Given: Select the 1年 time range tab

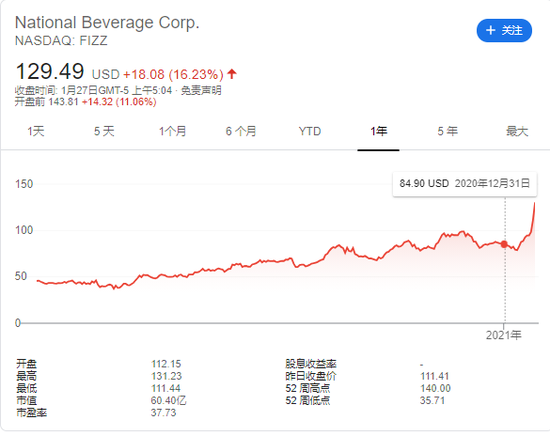Looking at the screenshot, I should [x=378, y=132].
